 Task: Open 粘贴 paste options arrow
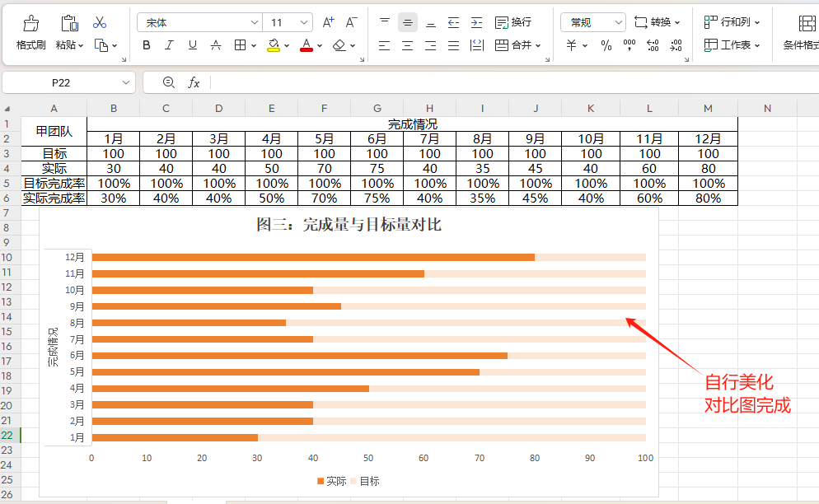point(81,46)
